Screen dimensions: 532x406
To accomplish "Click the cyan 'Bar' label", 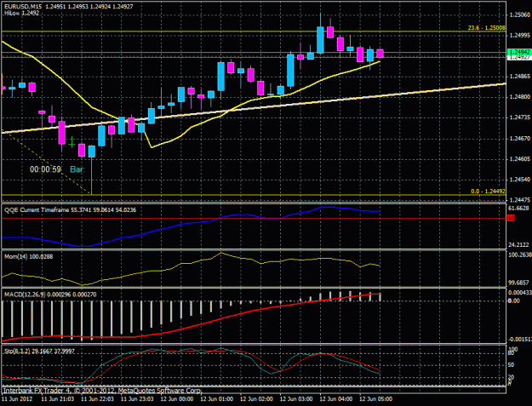I will [x=77, y=169].
